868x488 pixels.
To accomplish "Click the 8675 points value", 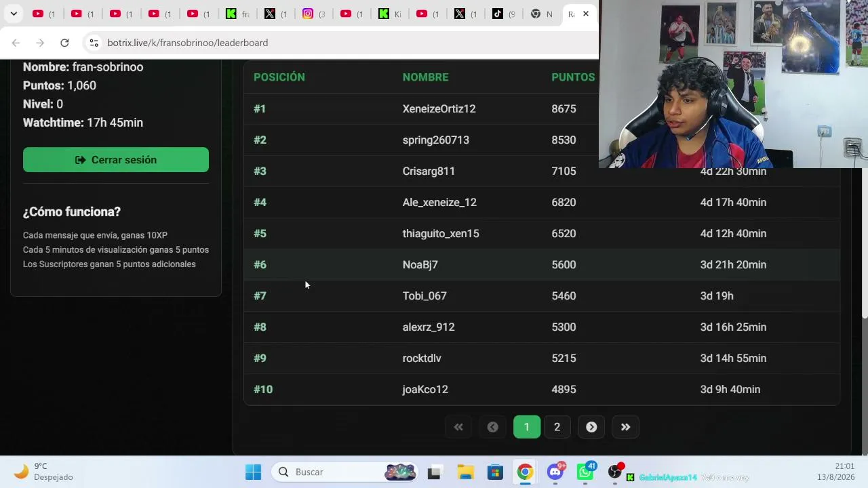I will tap(564, 108).
